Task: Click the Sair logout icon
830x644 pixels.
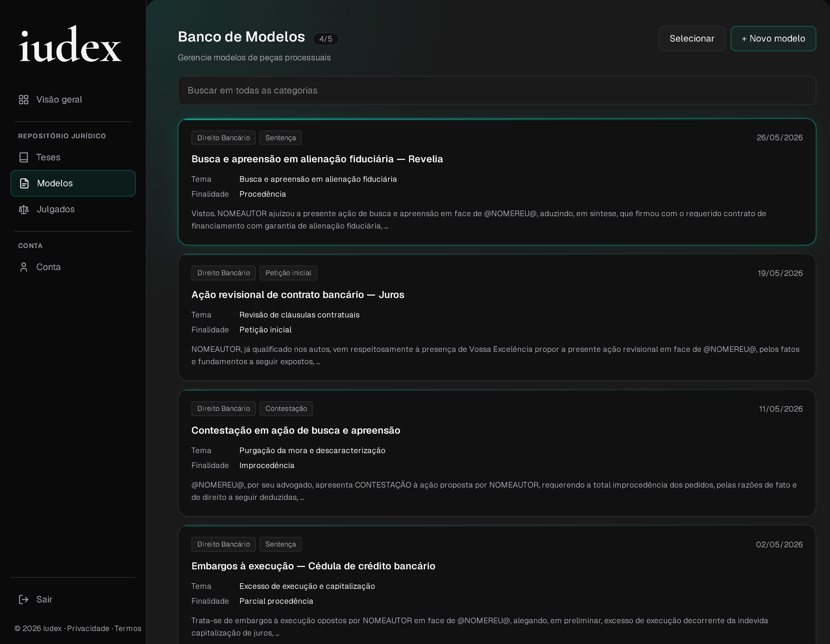Action: (24, 599)
